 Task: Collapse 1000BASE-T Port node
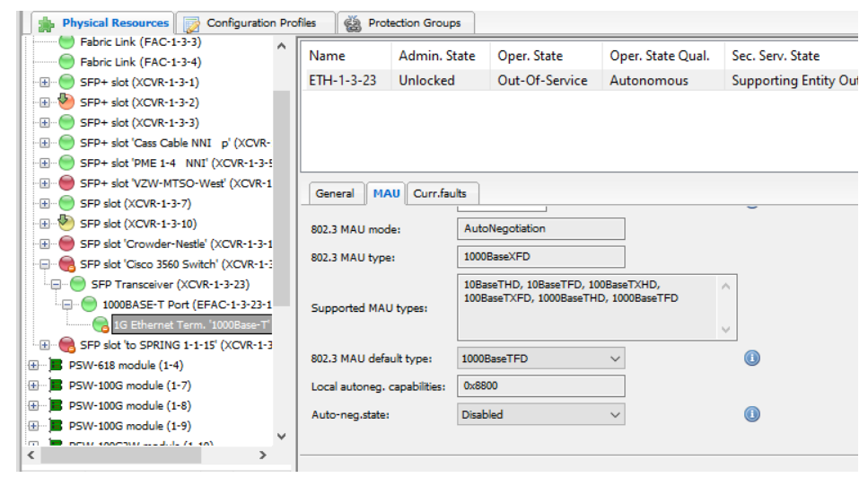coord(67,305)
